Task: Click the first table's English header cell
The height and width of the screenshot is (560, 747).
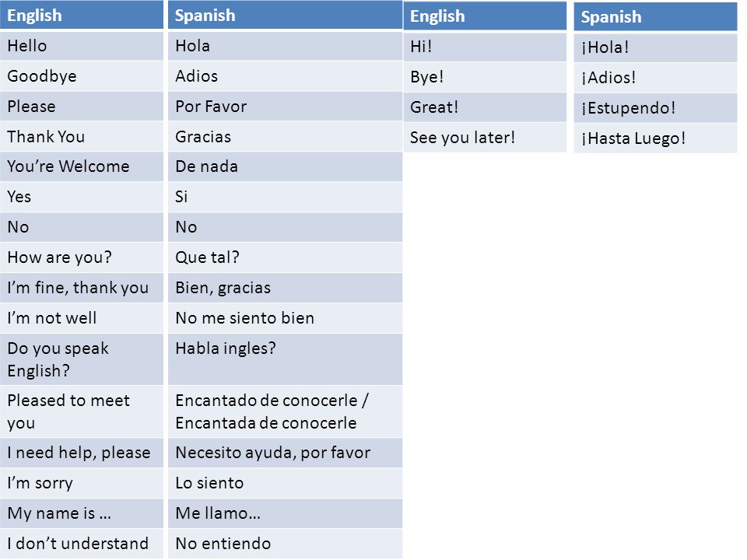Action: pyautogui.click(x=82, y=15)
